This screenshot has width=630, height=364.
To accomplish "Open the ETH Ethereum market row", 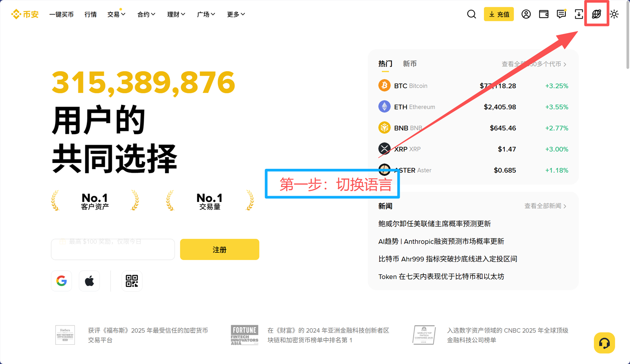I will pyautogui.click(x=473, y=107).
